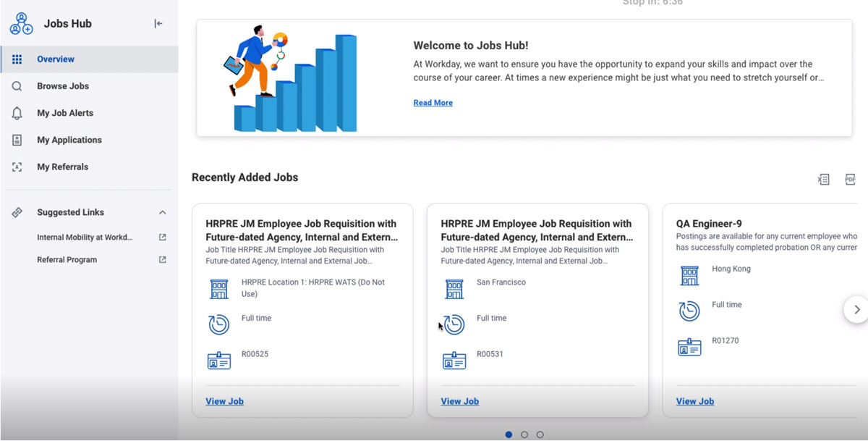Click the Hong Kong location text
Screen dimensions: 868x441
[x=731, y=269]
